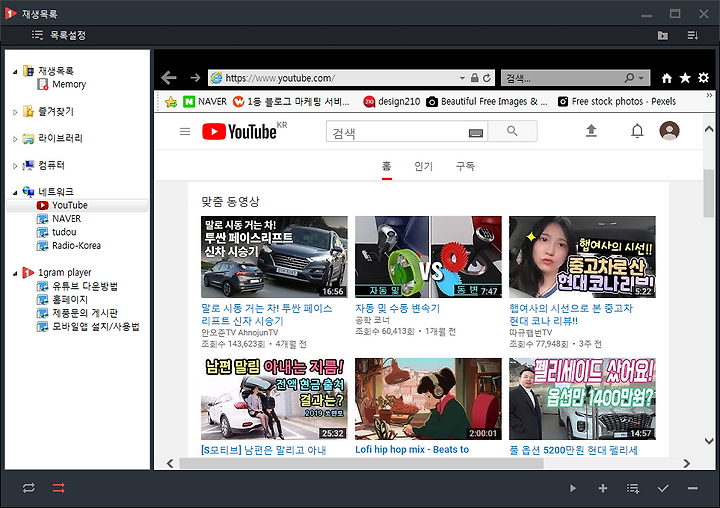Click the YouTube search magnifier button
Image resolution: width=720 pixels, height=508 pixels.
point(512,131)
